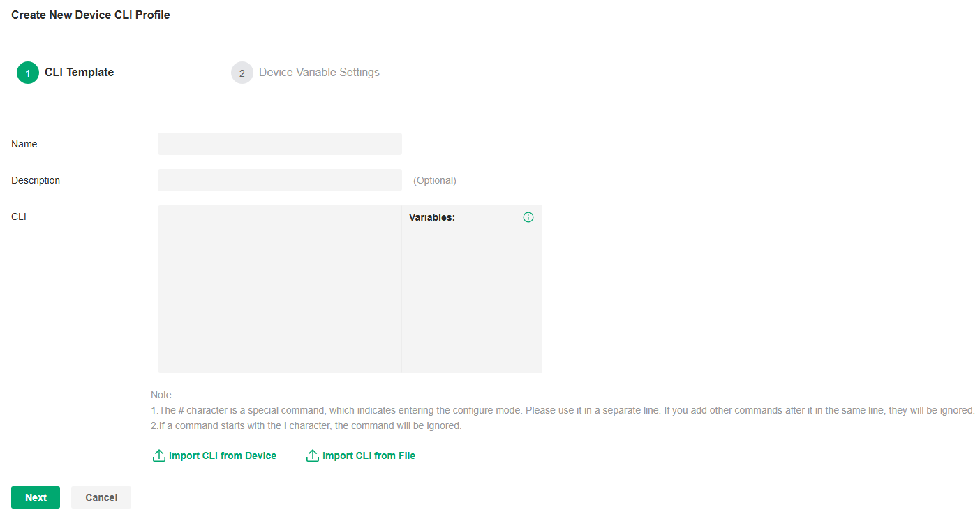Image resolution: width=980 pixels, height=517 pixels.
Task: Open the CLI Template step label
Action: pyautogui.click(x=79, y=73)
